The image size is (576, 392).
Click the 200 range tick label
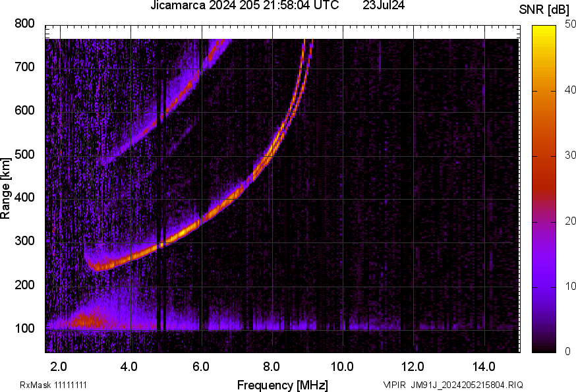pos(24,285)
